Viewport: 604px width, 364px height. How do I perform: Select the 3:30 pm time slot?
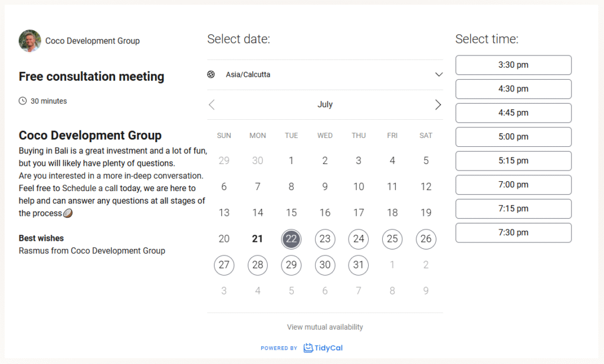(x=513, y=65)
